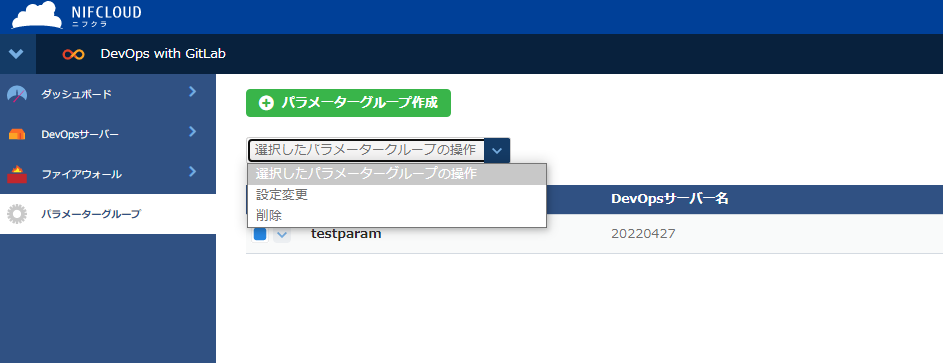Click the パラメーターグループ gear icon
This screenshot has width=943, height=363.
(17, 214)
